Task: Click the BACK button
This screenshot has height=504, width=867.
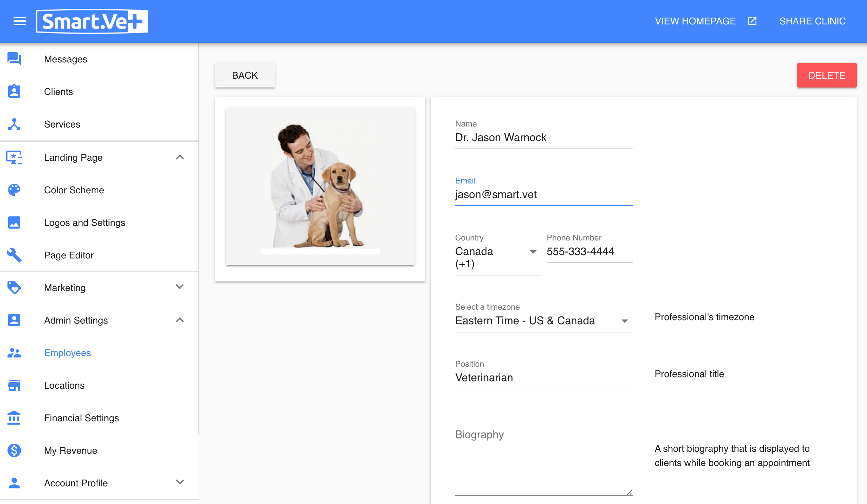Action: [245, 75]
